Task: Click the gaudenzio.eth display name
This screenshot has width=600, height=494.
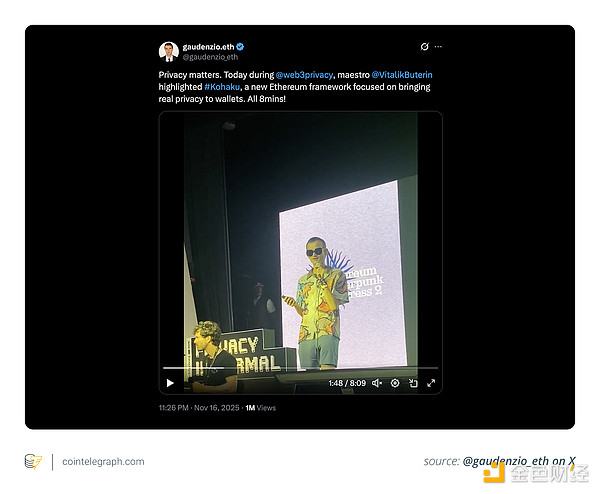Action: [x=207, y=47]
